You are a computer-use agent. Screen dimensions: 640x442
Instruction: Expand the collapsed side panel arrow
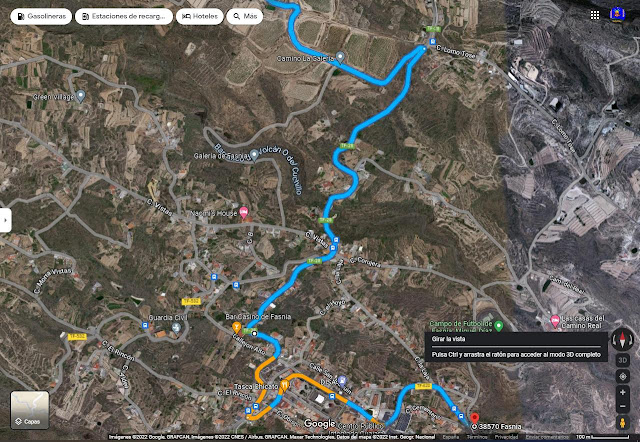(5, 220)
